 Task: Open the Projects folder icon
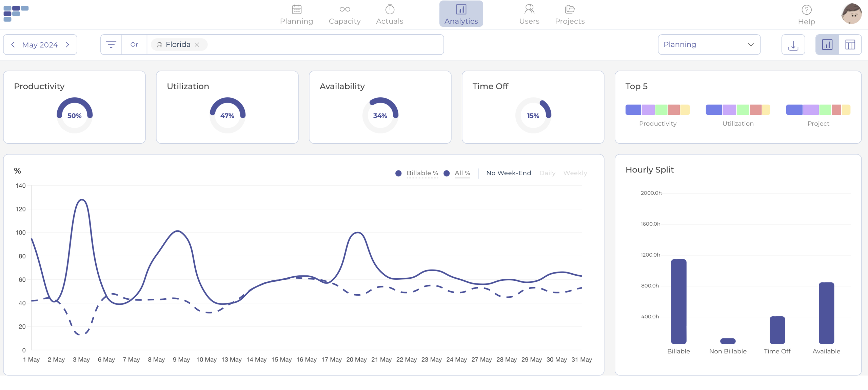pyautogui.click(x=570, y=10)
